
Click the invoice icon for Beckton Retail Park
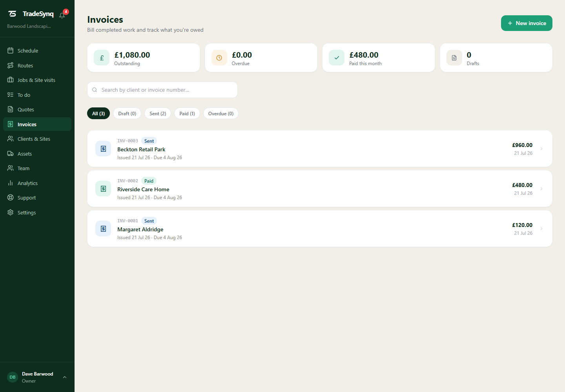pos(103,149)
